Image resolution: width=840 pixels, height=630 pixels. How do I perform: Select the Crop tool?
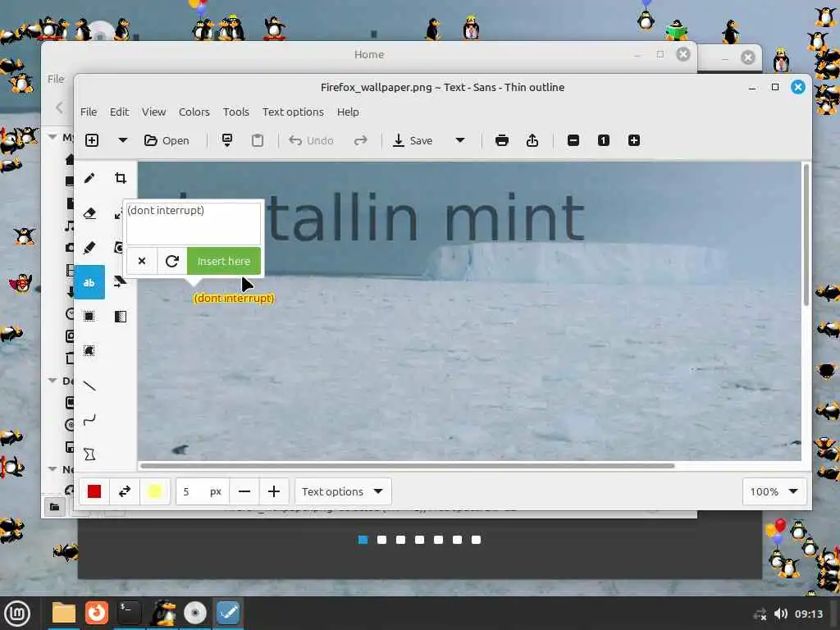[x=121, y=178]
